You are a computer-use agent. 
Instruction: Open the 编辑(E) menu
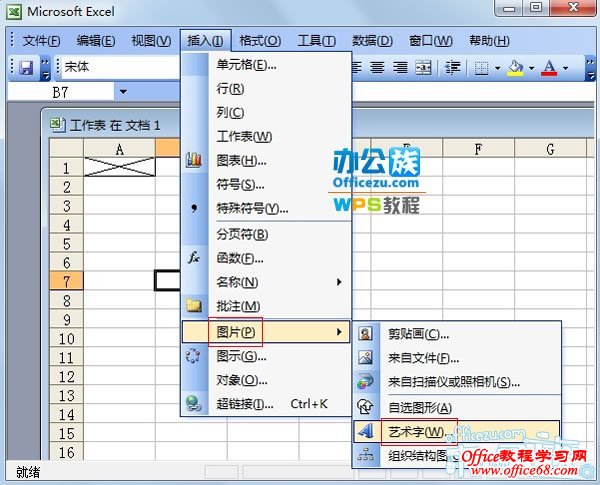click(96, 41)
